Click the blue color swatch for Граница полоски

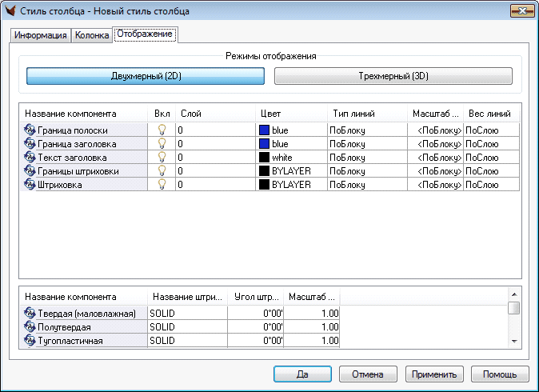265,130
